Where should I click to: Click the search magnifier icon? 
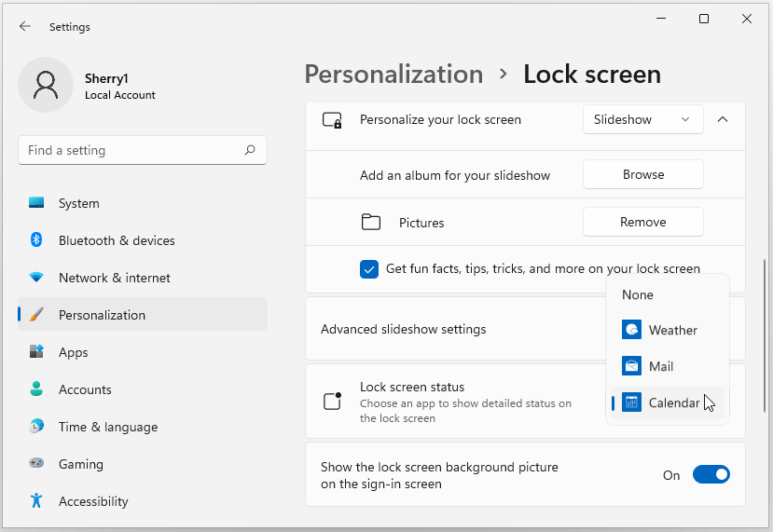coord(250,150)
